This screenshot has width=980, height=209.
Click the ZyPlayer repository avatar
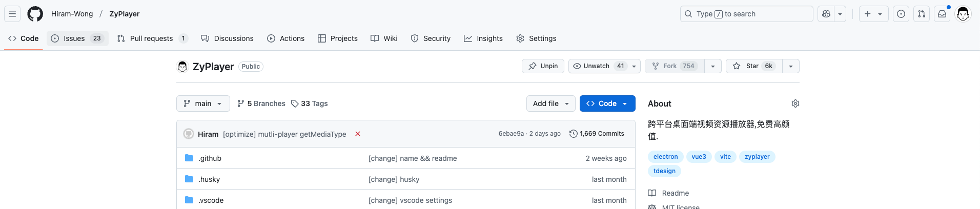182,67
